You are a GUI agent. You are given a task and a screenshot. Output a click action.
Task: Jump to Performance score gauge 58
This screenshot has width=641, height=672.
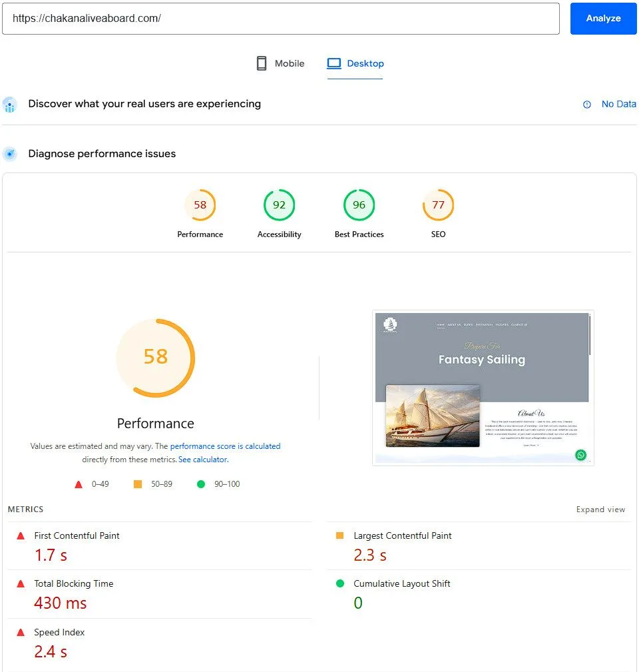200,205
